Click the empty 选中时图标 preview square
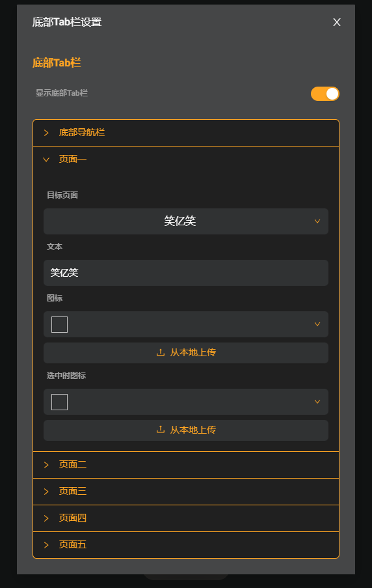 (60, 402)
